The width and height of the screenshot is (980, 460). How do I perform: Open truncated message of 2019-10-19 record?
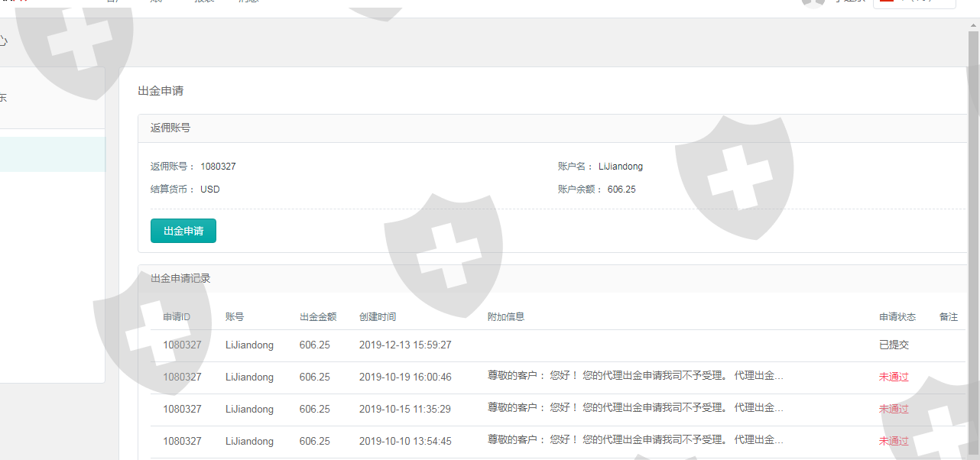635,376
